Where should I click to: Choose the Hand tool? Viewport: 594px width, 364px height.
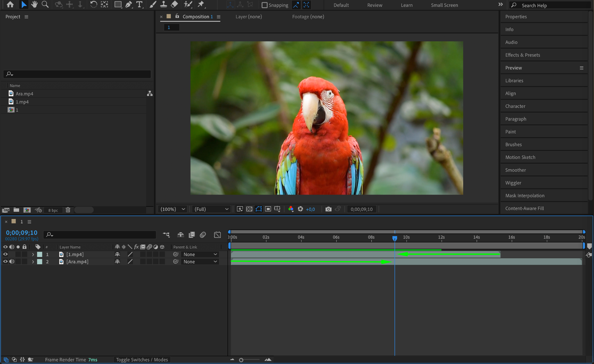(x=35, y=4)
